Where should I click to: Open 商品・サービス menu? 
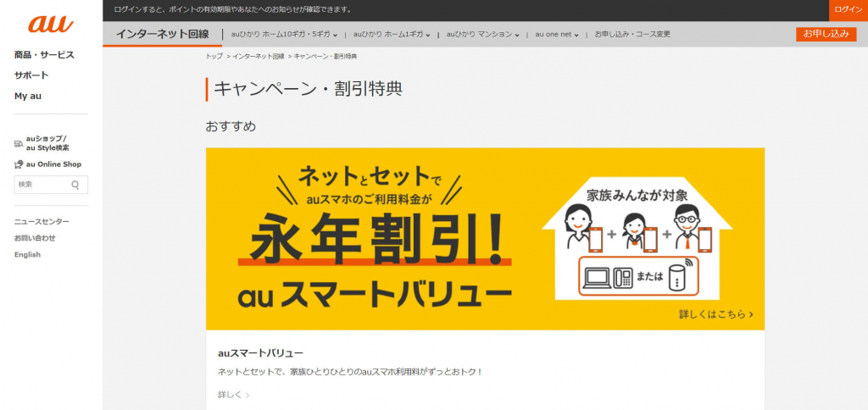pos(44,55)
